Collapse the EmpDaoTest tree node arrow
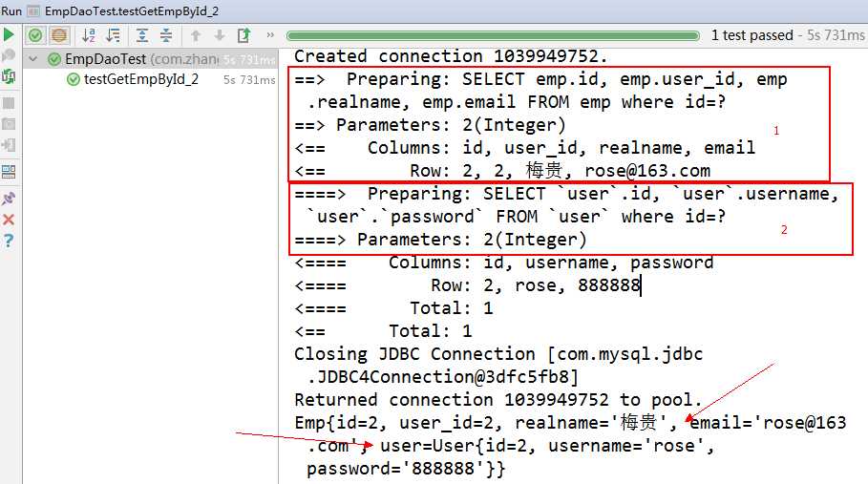Image resolution: width=868 pixels, height=484 pixels. pos(32,58)
